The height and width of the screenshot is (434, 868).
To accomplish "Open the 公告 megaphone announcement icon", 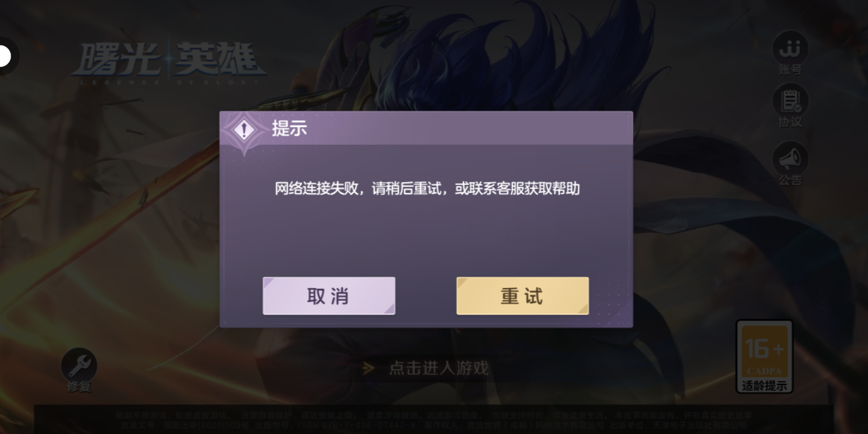I will tap(790, 159).
